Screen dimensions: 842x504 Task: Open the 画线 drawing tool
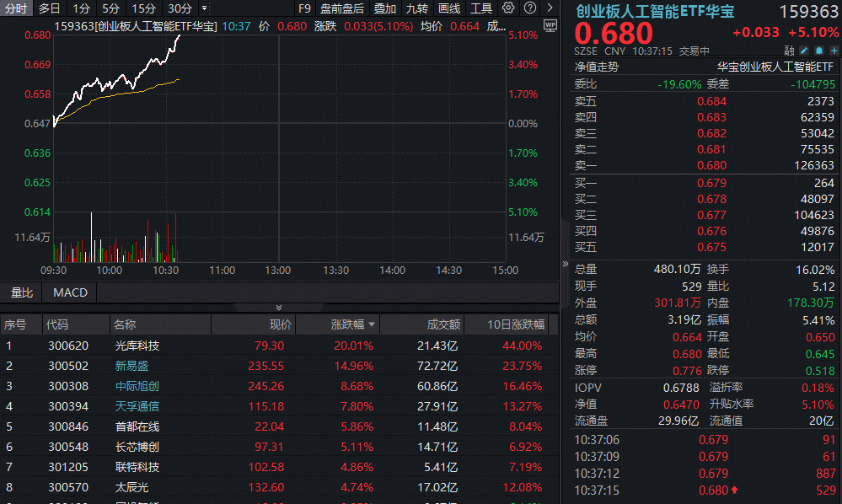tap(450, 8)
